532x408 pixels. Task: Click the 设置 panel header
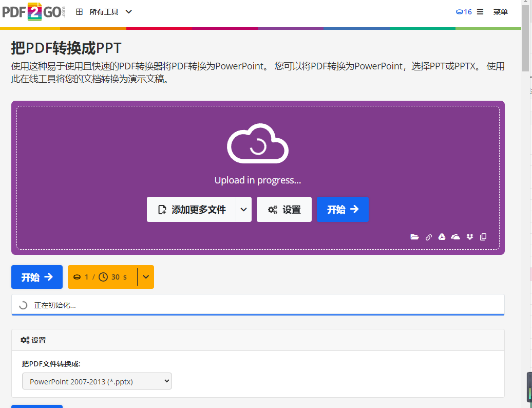pyautogui.click(x=258, y=340)
